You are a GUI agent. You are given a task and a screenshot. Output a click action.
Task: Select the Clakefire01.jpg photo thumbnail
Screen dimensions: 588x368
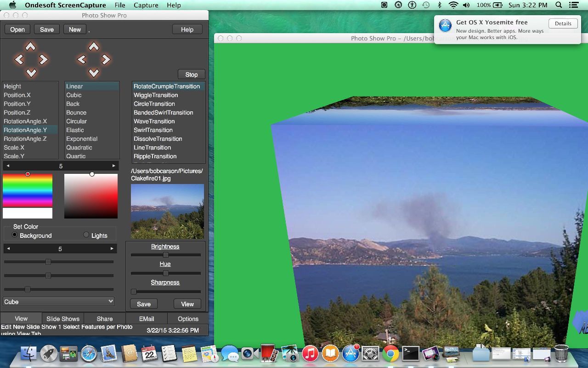coord(167,211)
